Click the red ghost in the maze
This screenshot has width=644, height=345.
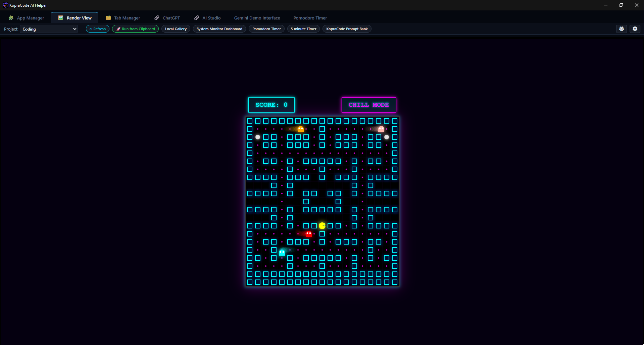pos(309,234)
